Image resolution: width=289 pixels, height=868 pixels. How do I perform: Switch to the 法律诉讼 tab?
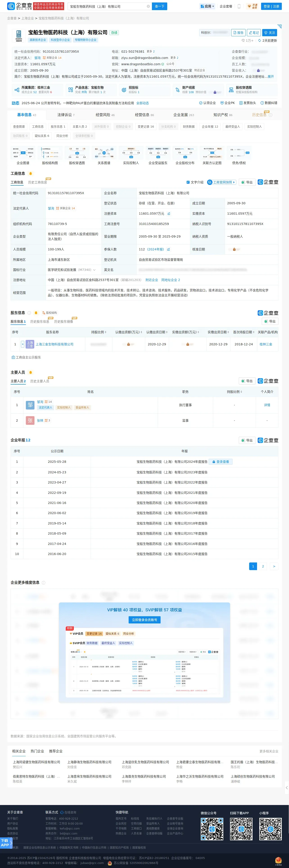[66, 115]
